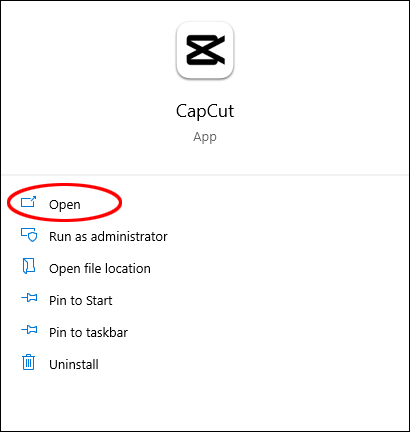Select Pin to Start option
Screen dimensions: 410x432
[80, 300]
